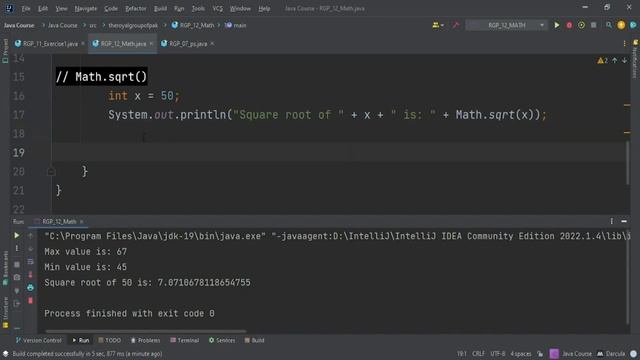This screenshot has height=360, width=640.
Task: Click Run panel stop square icon
Action: pyautogui.click(x=17, y=264)
